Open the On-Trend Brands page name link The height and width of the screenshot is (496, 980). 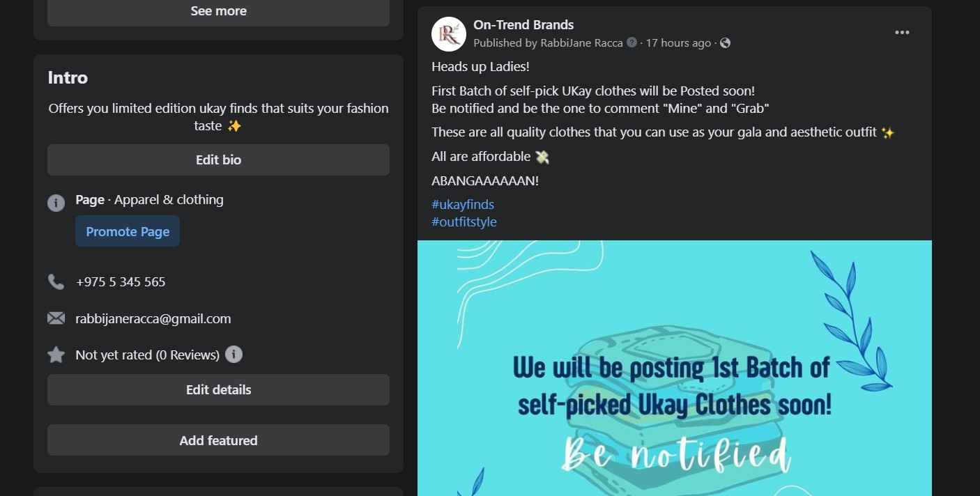[x=523, y=25]
